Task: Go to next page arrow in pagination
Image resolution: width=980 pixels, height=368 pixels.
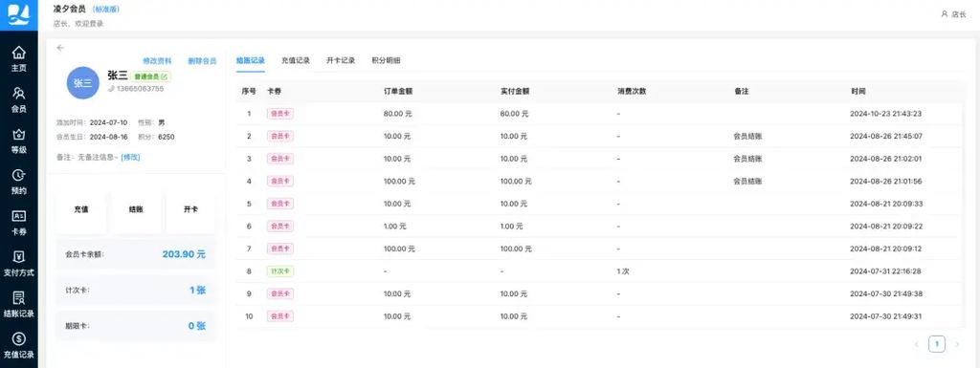Action: 957,344
